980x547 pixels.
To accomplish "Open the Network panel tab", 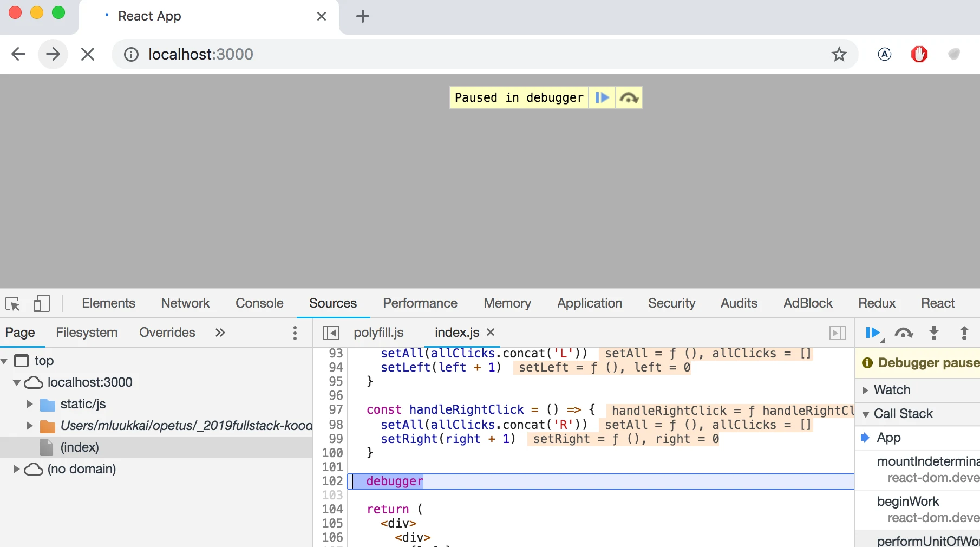I will (x=185, y=303).
